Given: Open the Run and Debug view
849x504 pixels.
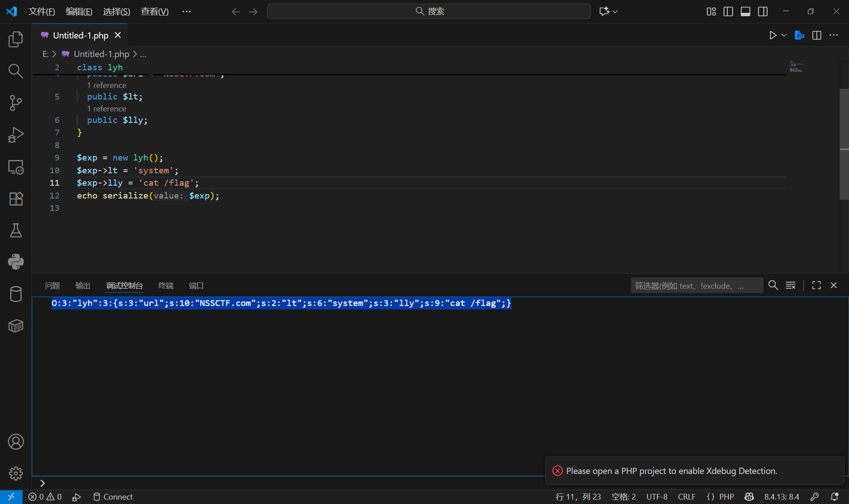Looking at the screenshot, I should 15,135.
